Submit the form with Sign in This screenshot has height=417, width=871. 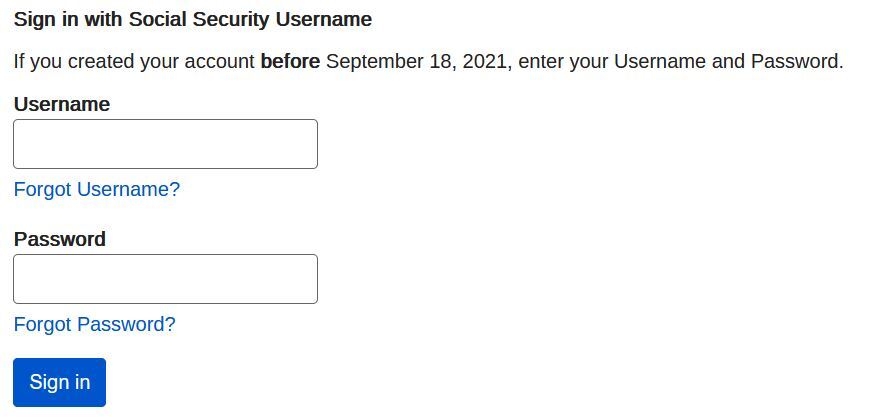click(x=60, y=382)
